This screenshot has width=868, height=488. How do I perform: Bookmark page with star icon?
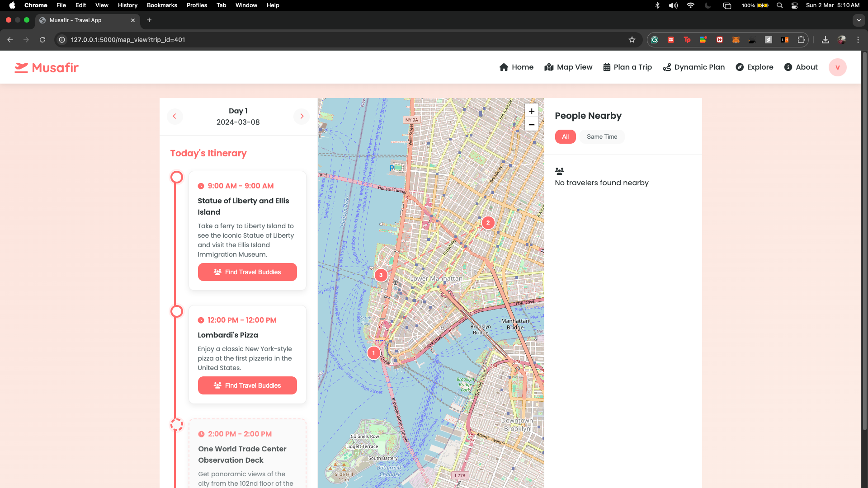(x=632, y=40)
